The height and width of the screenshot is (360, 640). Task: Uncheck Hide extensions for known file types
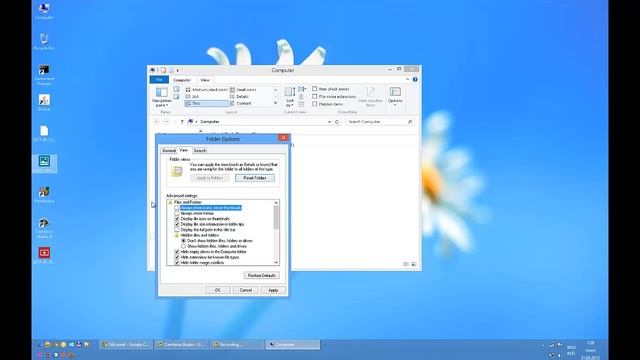(x=177, y=257)
